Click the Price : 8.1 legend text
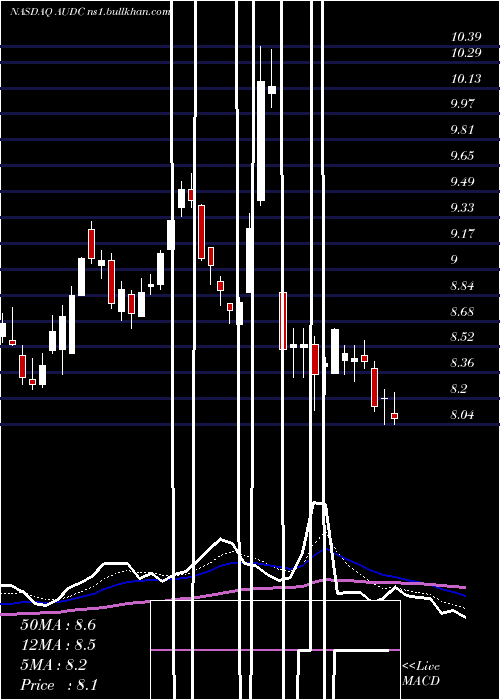Screen dimensions: 500x700 59,684
